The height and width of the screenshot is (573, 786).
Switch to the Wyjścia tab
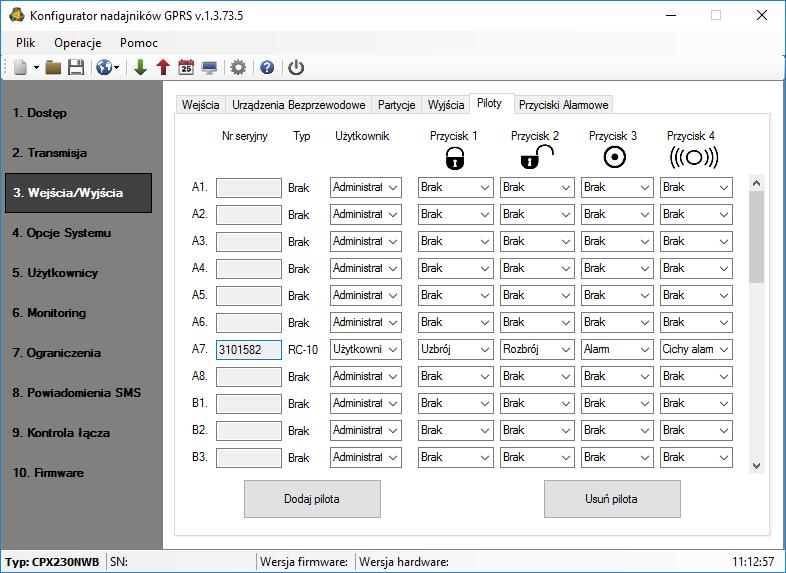[x=446, y=105]
